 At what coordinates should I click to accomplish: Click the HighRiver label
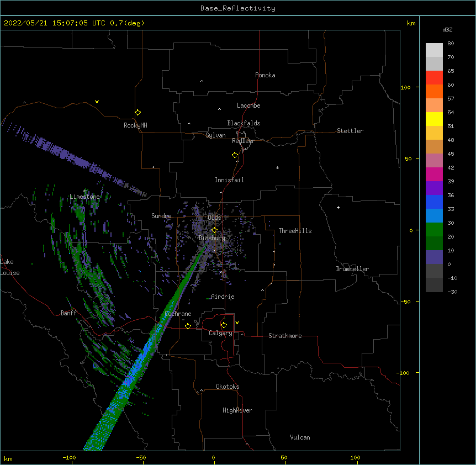tap(237, 410)
